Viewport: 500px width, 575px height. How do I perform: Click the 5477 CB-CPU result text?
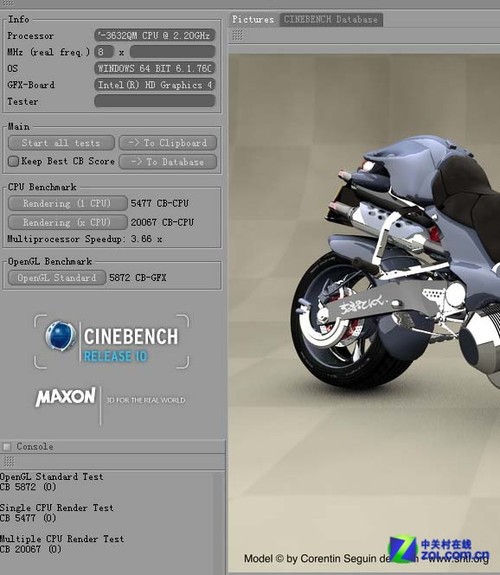(160, 203)
